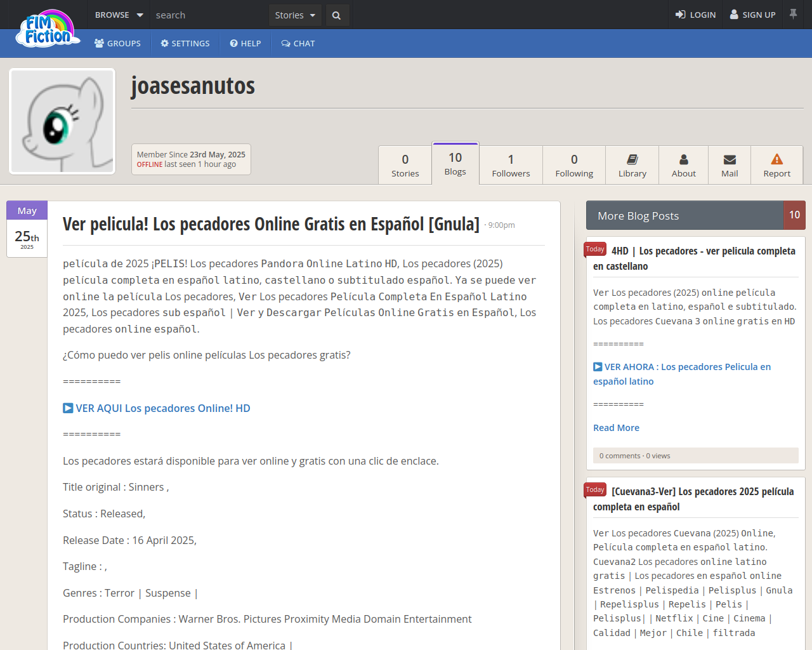The image size is (812, 650).
Task: Open the joasesanutos profile name heading
Action: tap(193, 85)
